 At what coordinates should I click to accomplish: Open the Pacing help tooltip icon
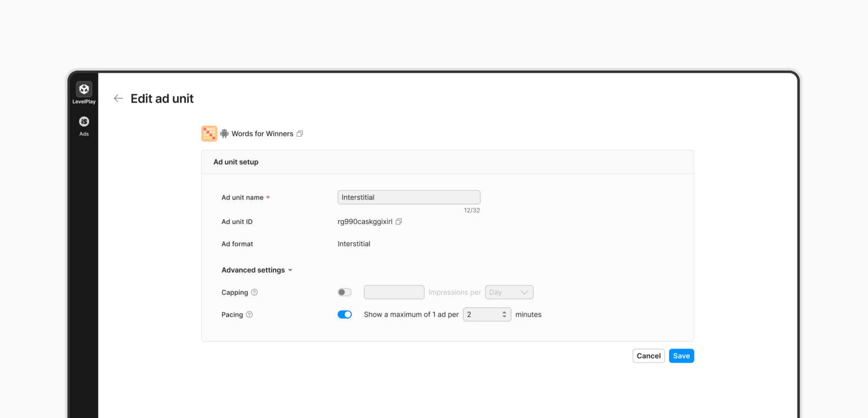pos(249,315)
